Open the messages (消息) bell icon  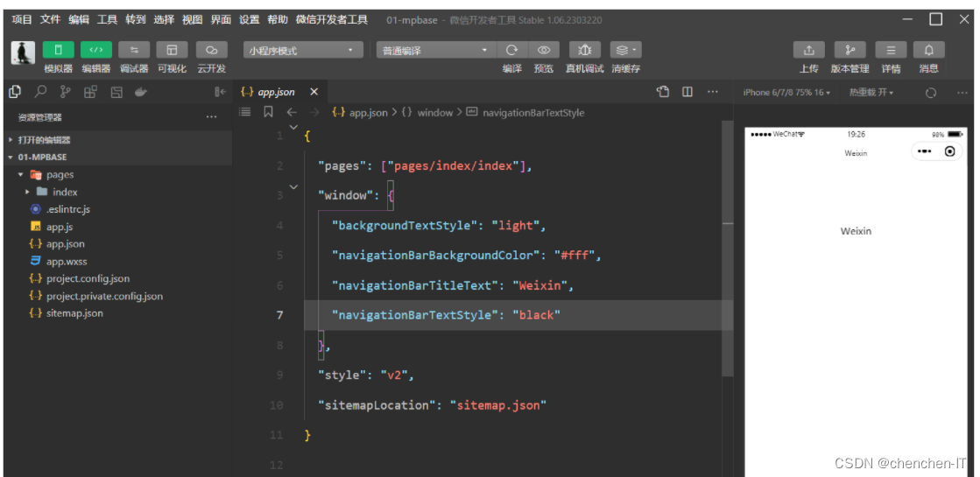pyautogui.click(x=928, y=50)
